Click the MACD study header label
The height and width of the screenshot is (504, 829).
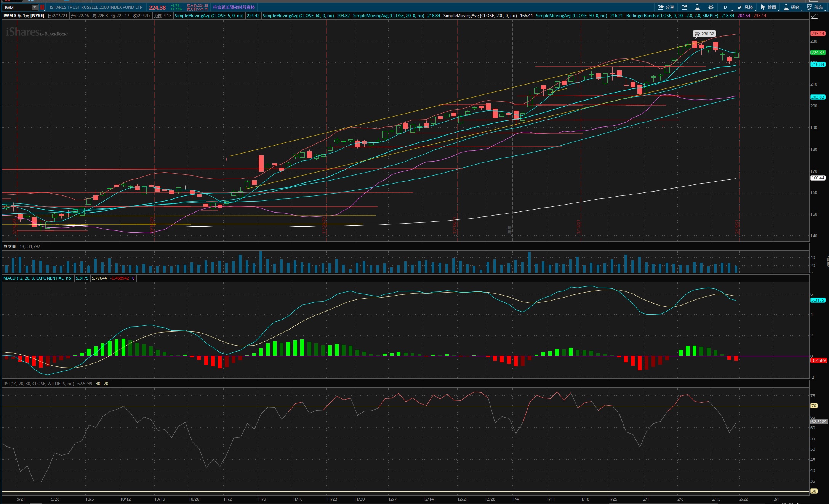(x=38, y=278)
